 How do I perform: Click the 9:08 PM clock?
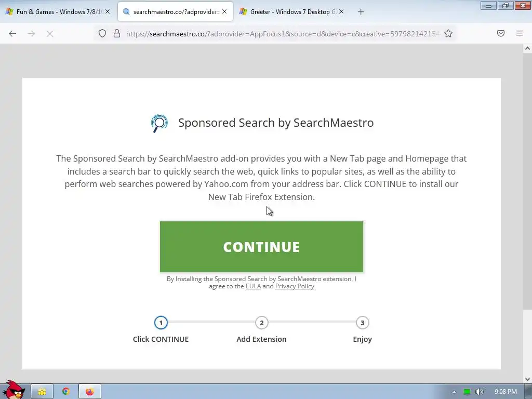[x=506, y=392]
